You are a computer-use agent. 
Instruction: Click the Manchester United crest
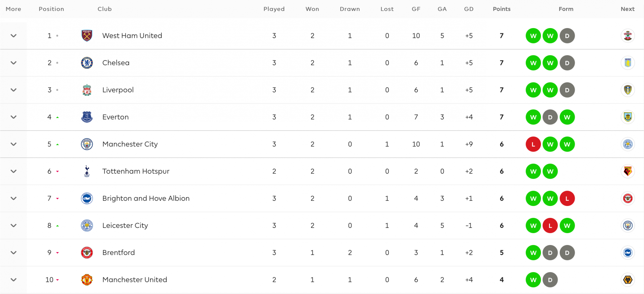(x=87, y=279)
